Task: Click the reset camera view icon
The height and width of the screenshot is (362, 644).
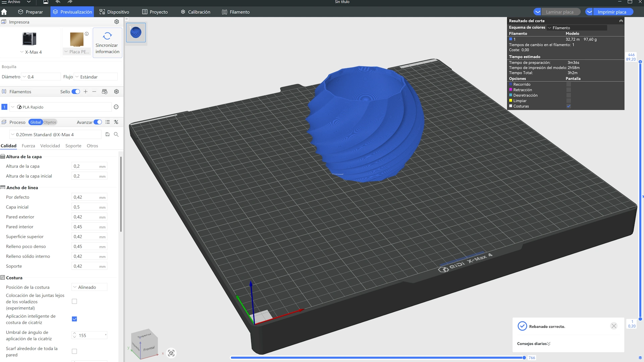Action: point(171,353)
